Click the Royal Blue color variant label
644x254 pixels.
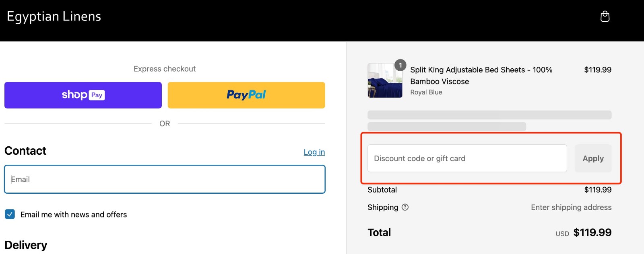[426, 92]
